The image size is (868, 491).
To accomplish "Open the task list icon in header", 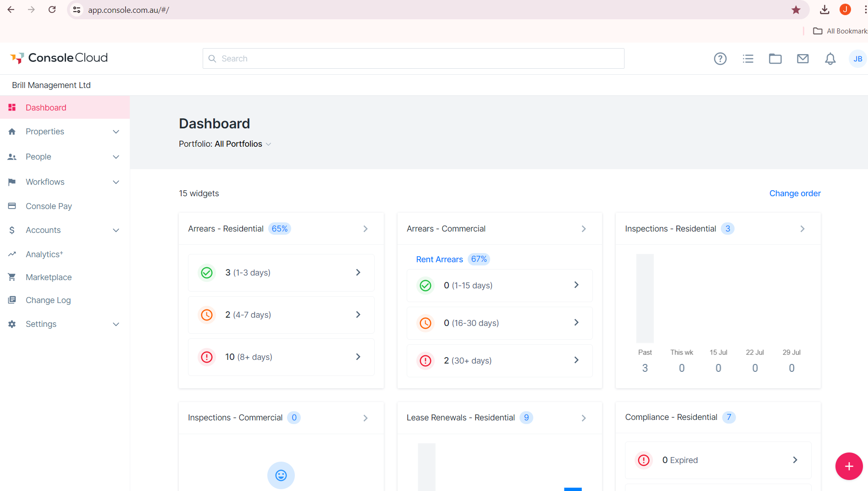I will (748, 59).
